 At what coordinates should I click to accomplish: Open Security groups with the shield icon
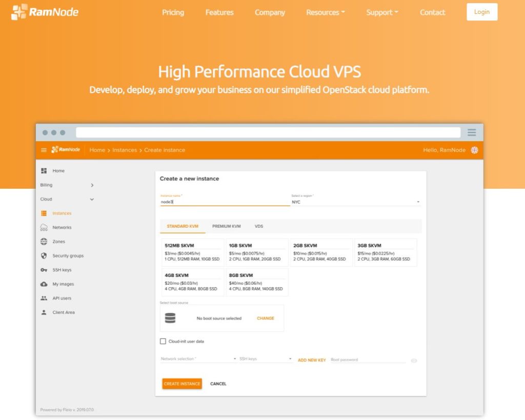[45, 255]
